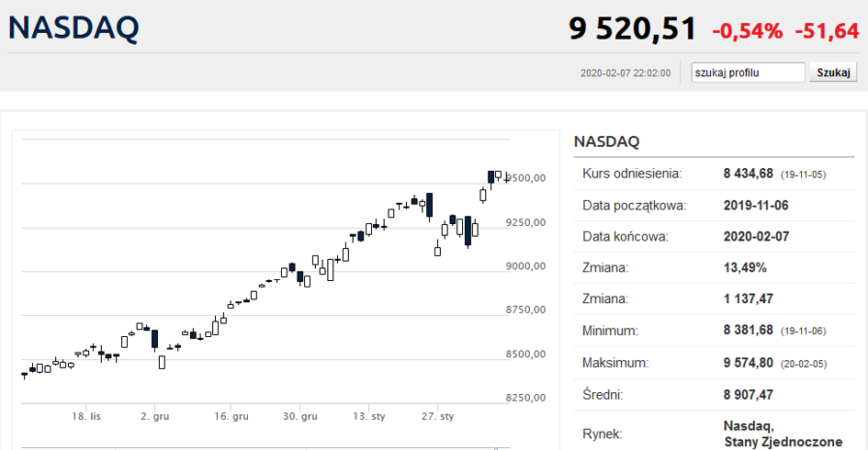Screen dimensions: 868x450
Task: Select the '30. gru' date axis label
Action: tap(300, 416)
